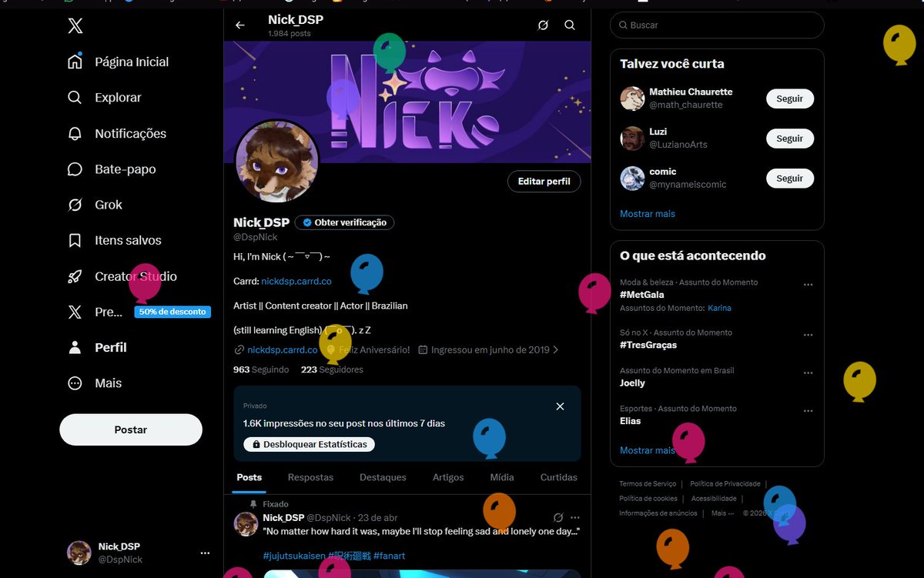
Task: Click the 50% de desconto badge
Action: [x=172, y=312]
